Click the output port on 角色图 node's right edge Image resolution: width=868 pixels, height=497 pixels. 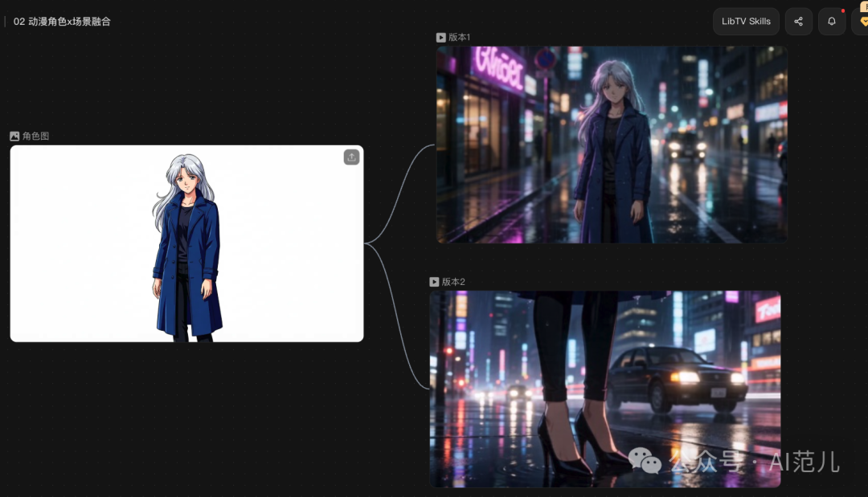pos(364,243)
